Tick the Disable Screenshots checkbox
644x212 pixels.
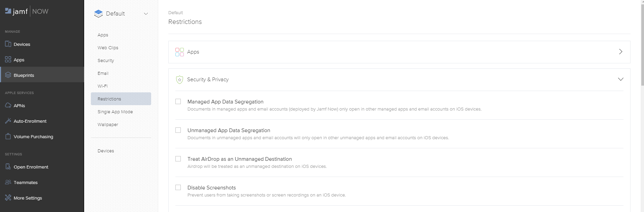click(178, 187)
